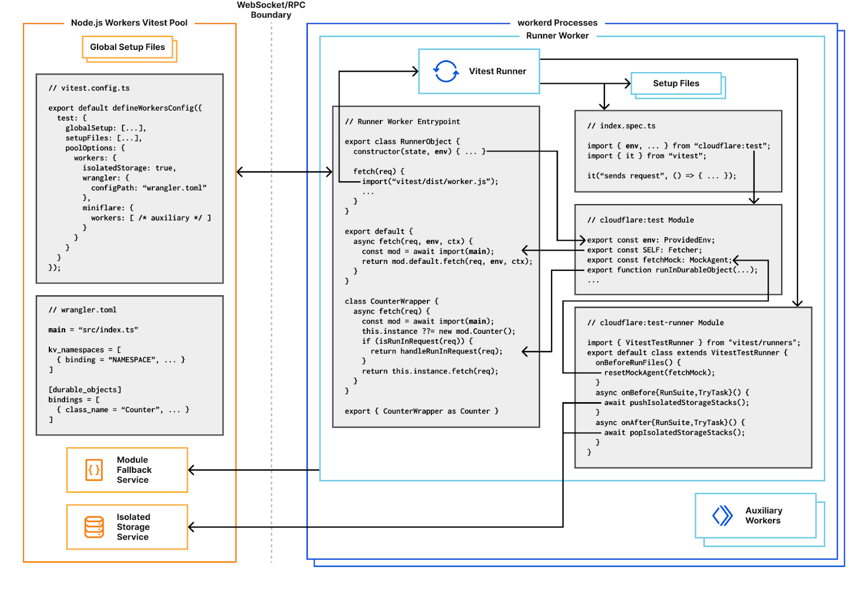Click the Runner Worker heading
Screen dimensions: 868x590
point(557,36)
